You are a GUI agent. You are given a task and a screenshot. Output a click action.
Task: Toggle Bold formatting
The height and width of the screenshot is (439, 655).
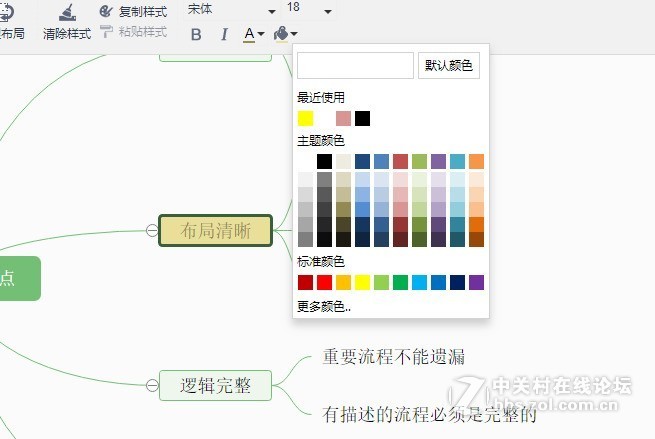(196, 34)
